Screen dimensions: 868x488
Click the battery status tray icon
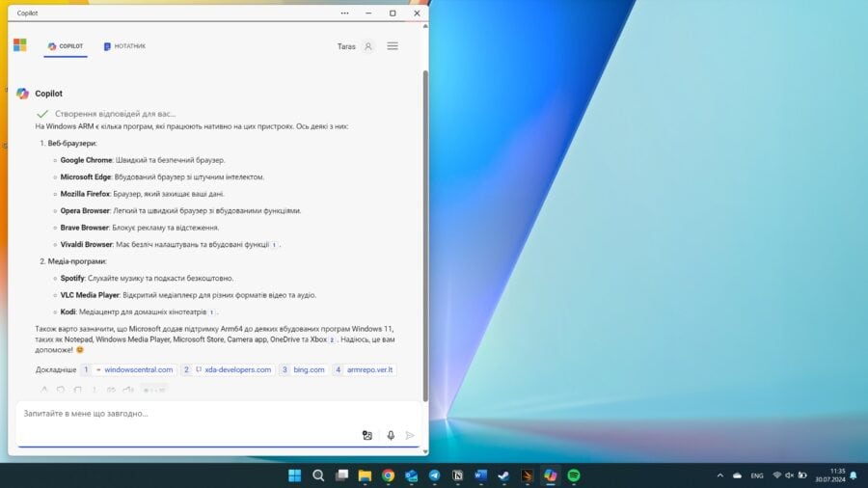point(802,475)
